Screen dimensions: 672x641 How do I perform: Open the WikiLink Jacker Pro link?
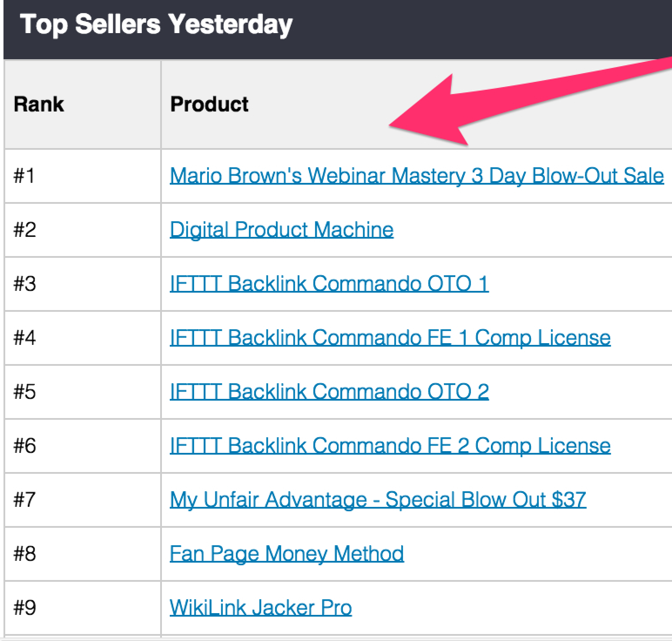pyautogui.click(x=261, y=607)
